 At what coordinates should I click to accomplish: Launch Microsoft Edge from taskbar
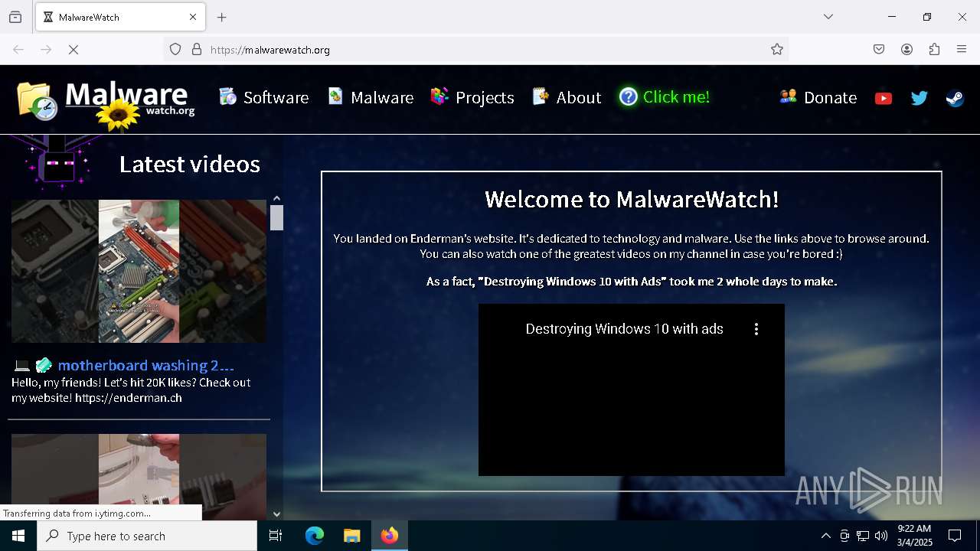pyautogui.click(x=315, y=536)
